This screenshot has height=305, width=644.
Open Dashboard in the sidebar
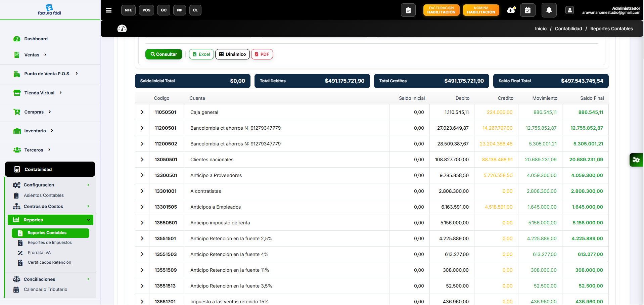36,39
